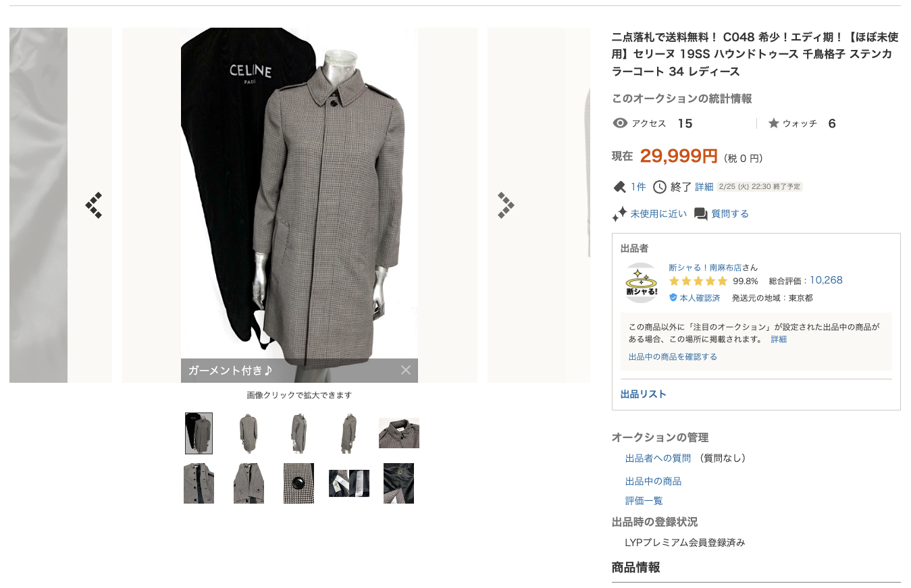Open 出品者への質問 under auction management
Image resolution: width=911 pixels, height=588 pixels.
658,458
